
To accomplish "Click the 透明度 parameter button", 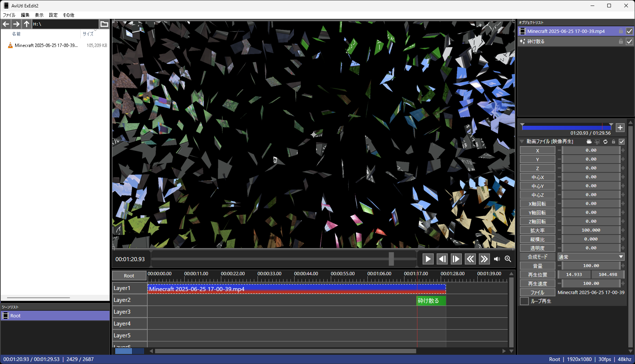I will coord(537,248).
